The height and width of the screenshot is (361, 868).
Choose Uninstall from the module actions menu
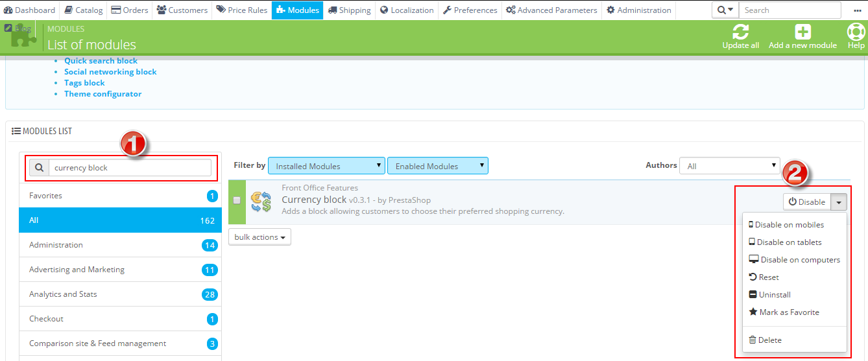[x=774, y=295]
